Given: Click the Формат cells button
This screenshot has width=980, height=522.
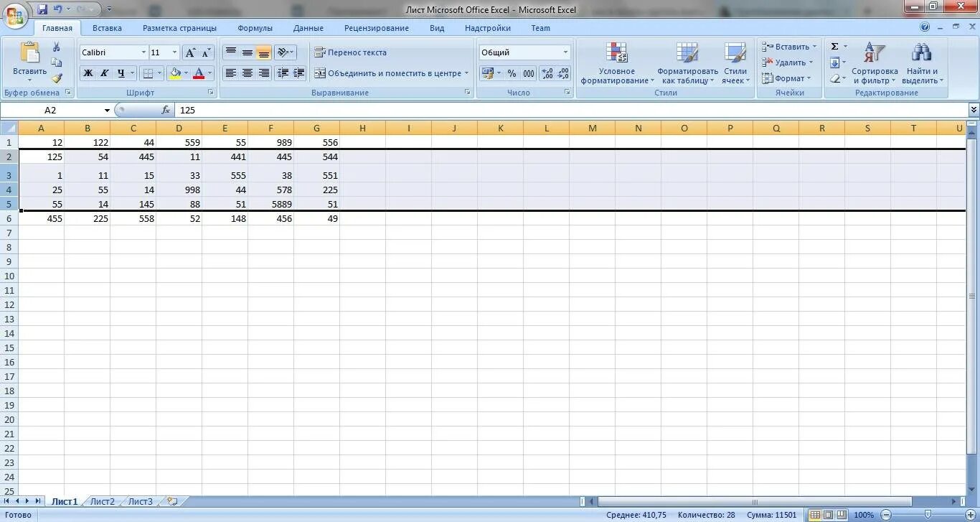Looking at the screenshot, I should click(786, 78).
